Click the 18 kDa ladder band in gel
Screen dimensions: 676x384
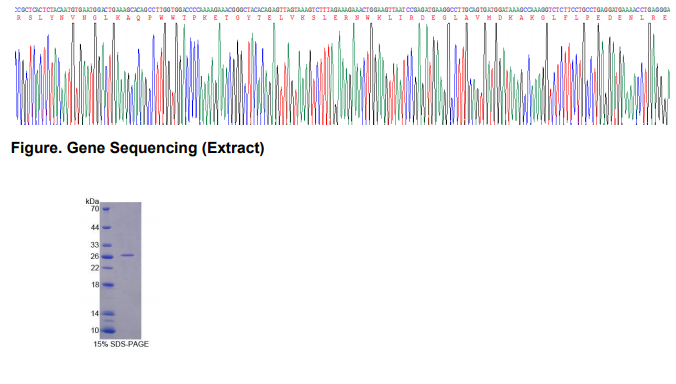pos(107,285)
